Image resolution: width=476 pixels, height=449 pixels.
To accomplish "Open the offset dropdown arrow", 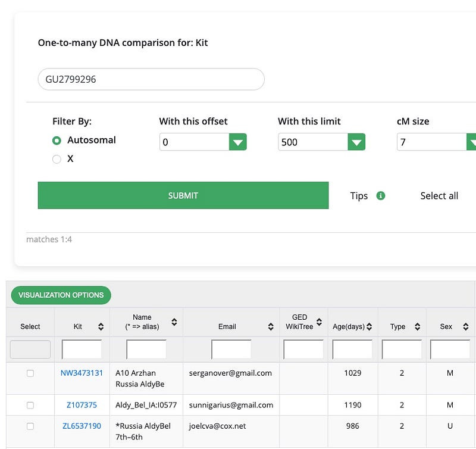I will [237, 142].
